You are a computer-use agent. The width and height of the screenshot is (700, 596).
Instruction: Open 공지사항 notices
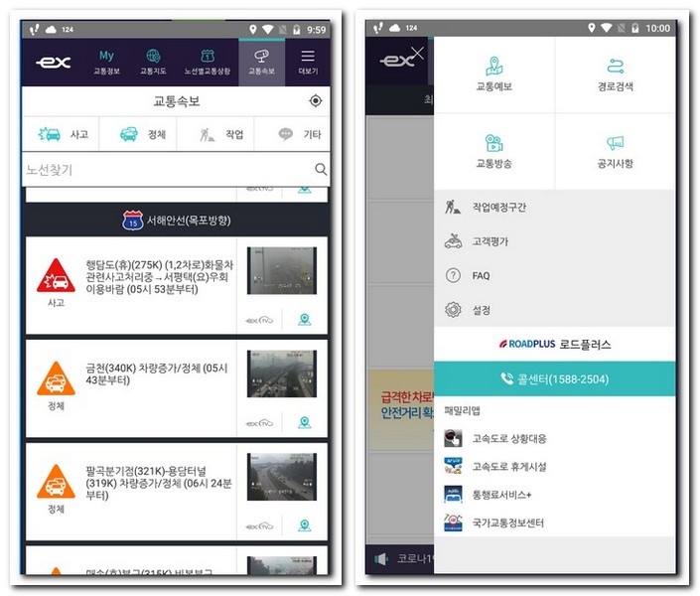tap(616, 151)
